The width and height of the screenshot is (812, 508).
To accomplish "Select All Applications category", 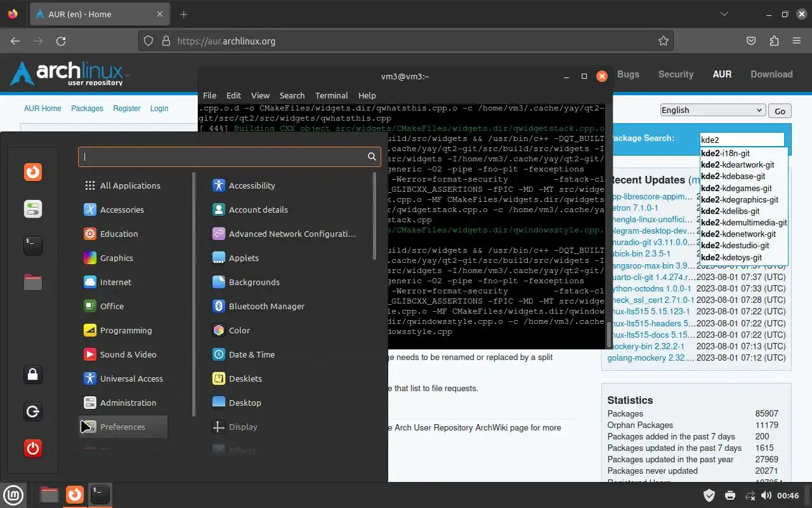I will coord(122,185).
